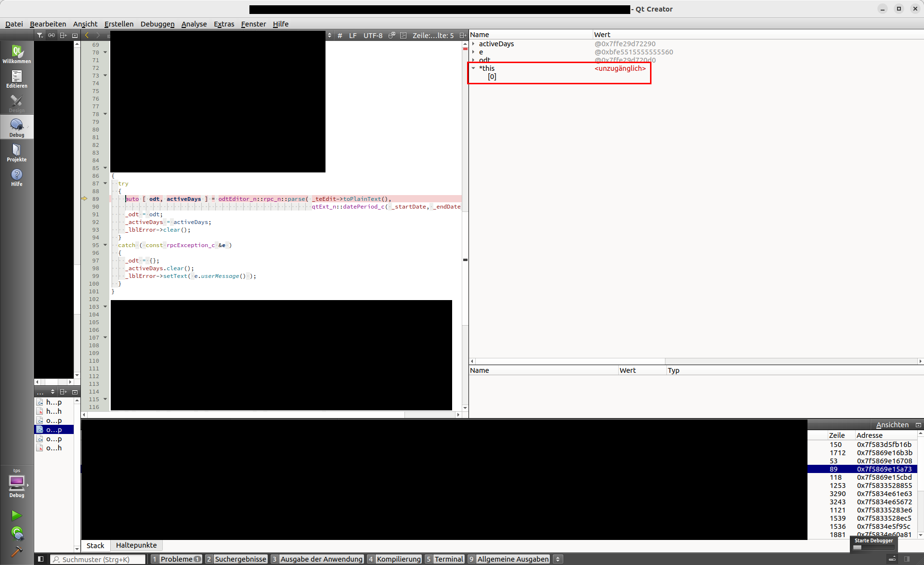The width and height of the screenshot is (924, 565).
Task: Split the project side pane
Action: pyautogui.click(x=63, y=35)
